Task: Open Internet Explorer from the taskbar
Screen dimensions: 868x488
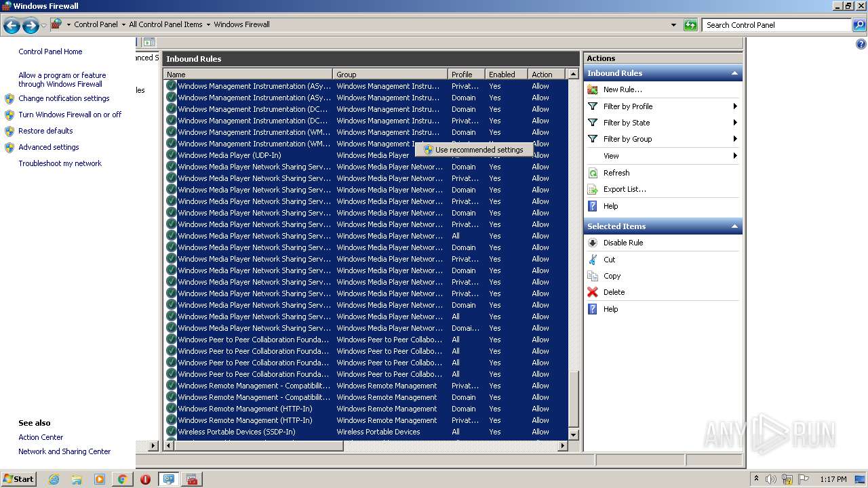Action: point(54,479)
